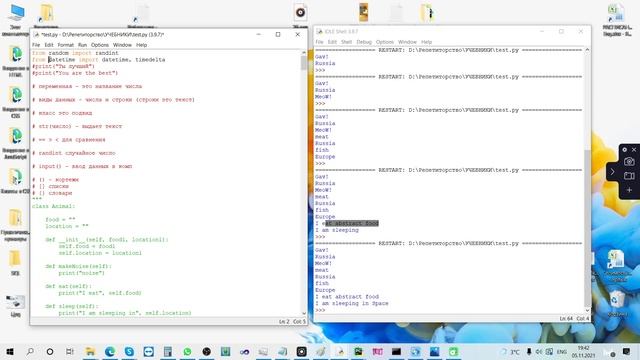Open the clock showing 19:42
Image resolution: width=640 pixels, height=360 pixels.
(583, 351)
